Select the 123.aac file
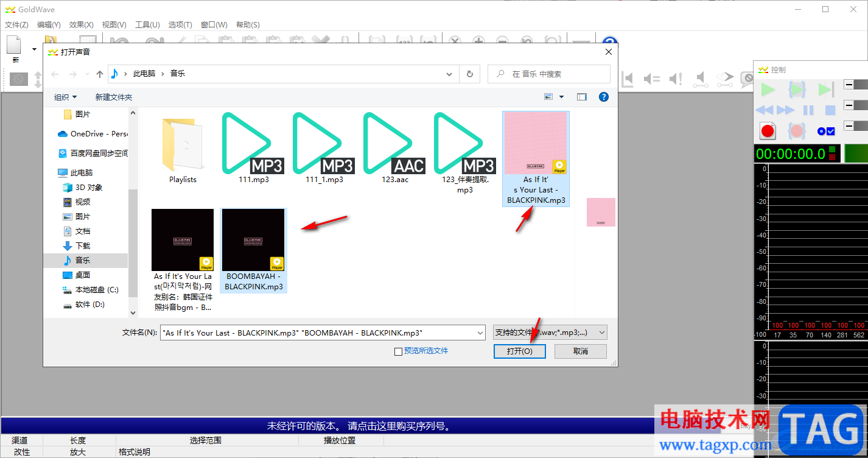 [395, 148]
